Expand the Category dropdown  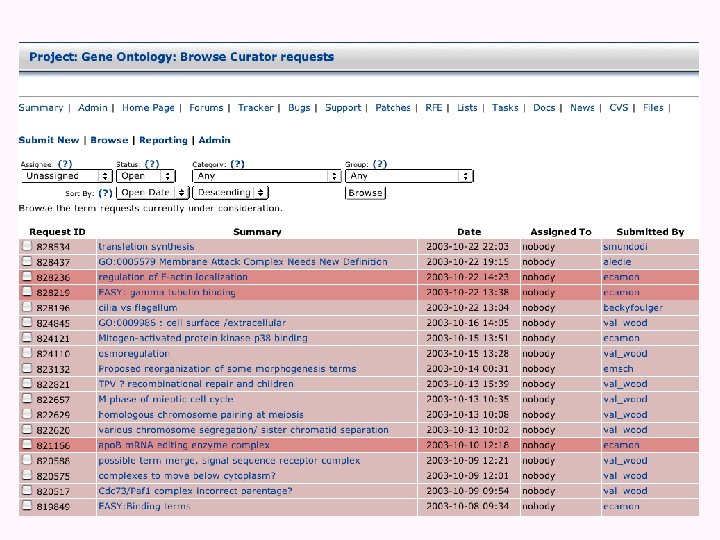(x=267, y=176)
